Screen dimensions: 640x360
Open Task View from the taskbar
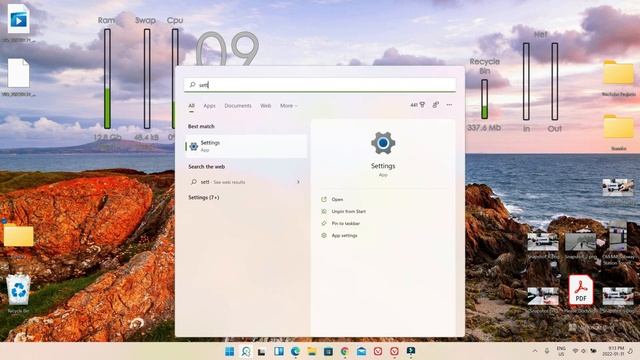click(x=262, y=351)
